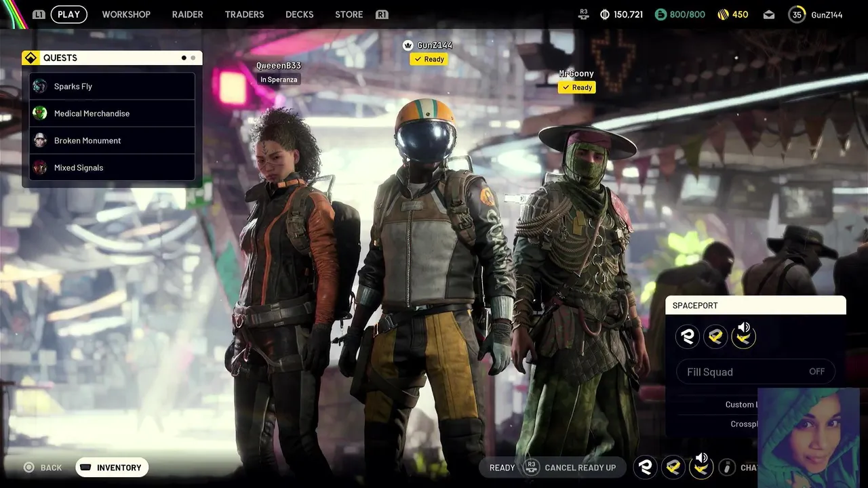
Task: Click the speaking squad emblem in bottom bar
Action: [x=701, y=466]
